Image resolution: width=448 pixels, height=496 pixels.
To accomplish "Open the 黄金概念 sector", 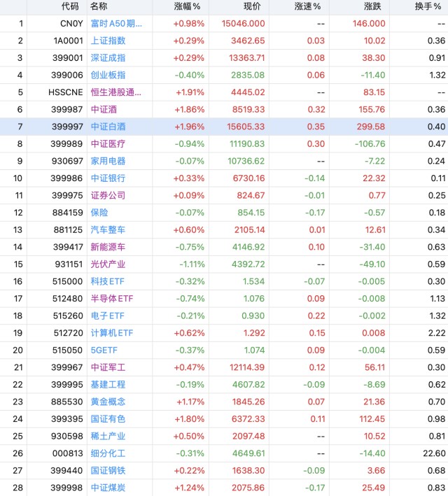I will point(108,402).
